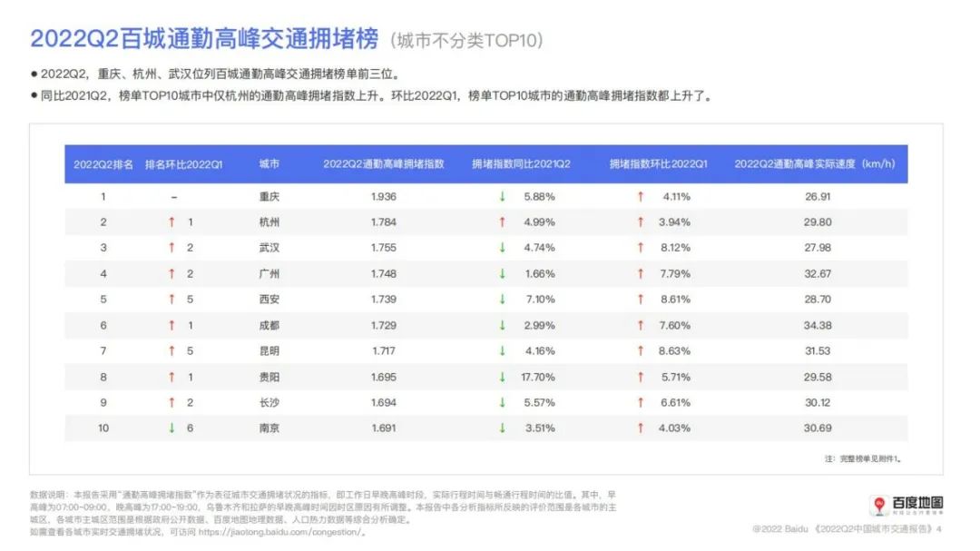Click the footer 《2022Q2中国城市交通报告》 4
This screenshot has width=980, height=551.
coord(877,529)
